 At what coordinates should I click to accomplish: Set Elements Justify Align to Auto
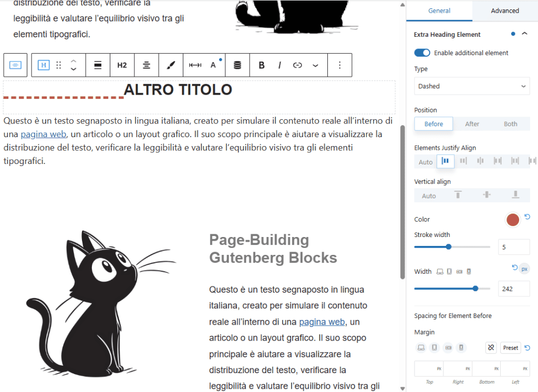(426, 162)
